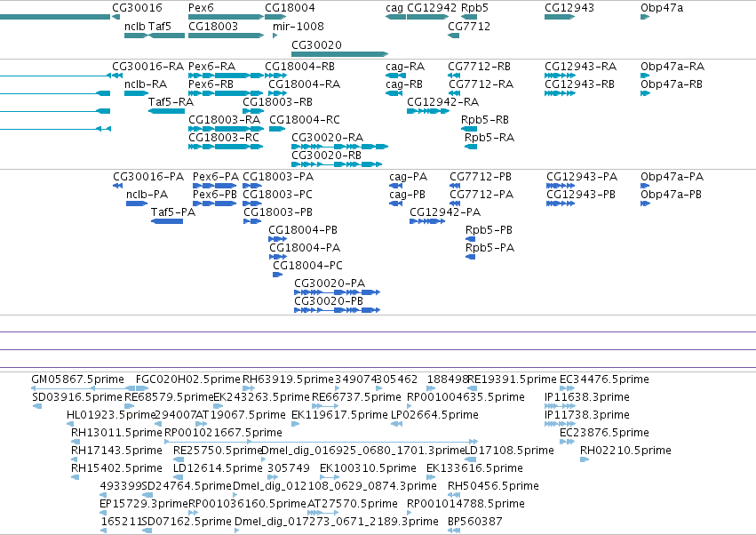Click transcript "Obp47a-RA" label
Screen dimensions: 756x535
[672, 66]
